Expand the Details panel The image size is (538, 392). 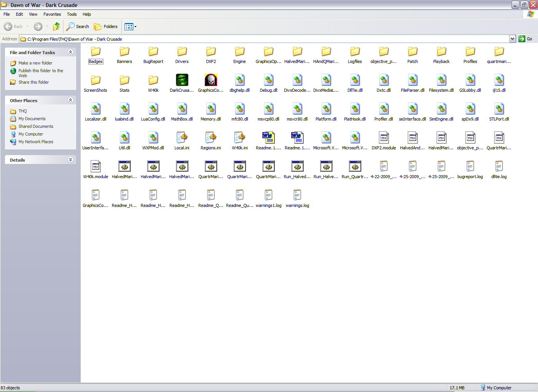pos(71,160)
